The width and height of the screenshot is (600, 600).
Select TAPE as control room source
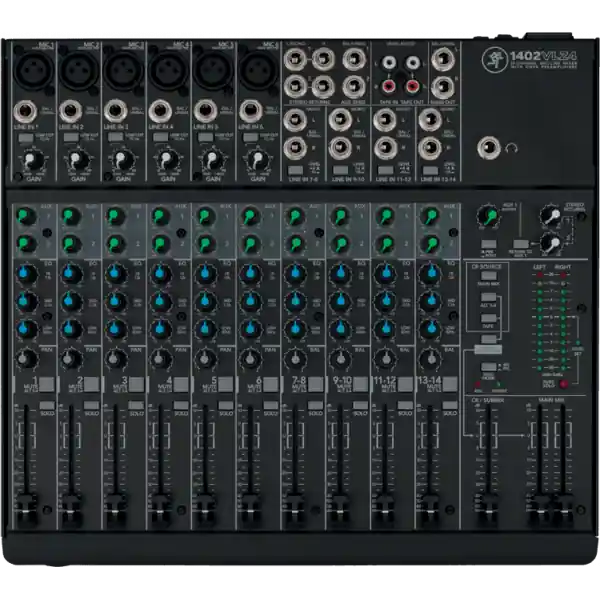489,318
